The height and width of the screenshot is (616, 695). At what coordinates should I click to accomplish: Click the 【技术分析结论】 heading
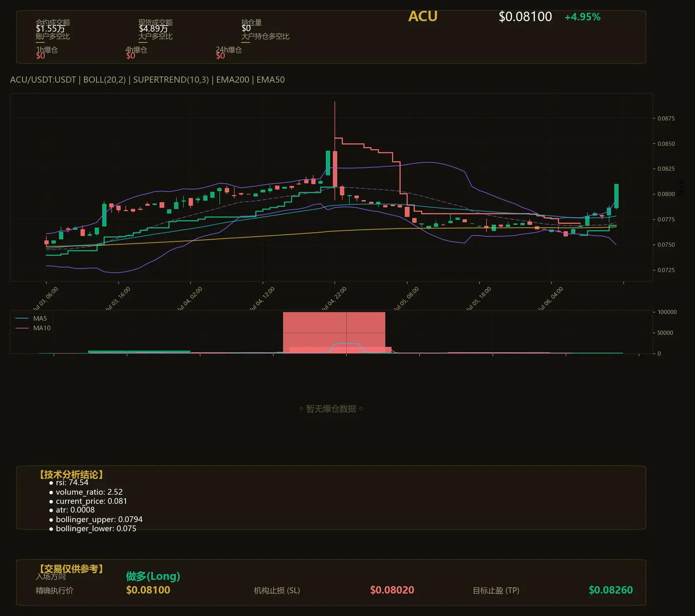(x=71, y=475)
